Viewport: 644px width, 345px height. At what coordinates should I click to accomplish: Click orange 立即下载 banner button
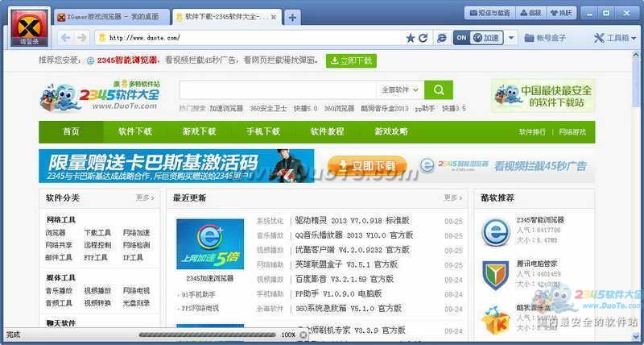[x=367, y=166]
